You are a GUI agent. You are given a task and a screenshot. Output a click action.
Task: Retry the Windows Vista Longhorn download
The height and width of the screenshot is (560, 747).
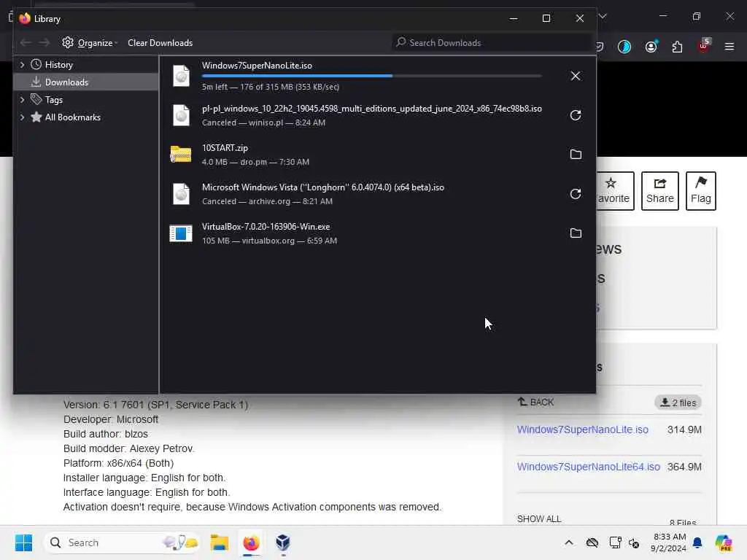576,194
